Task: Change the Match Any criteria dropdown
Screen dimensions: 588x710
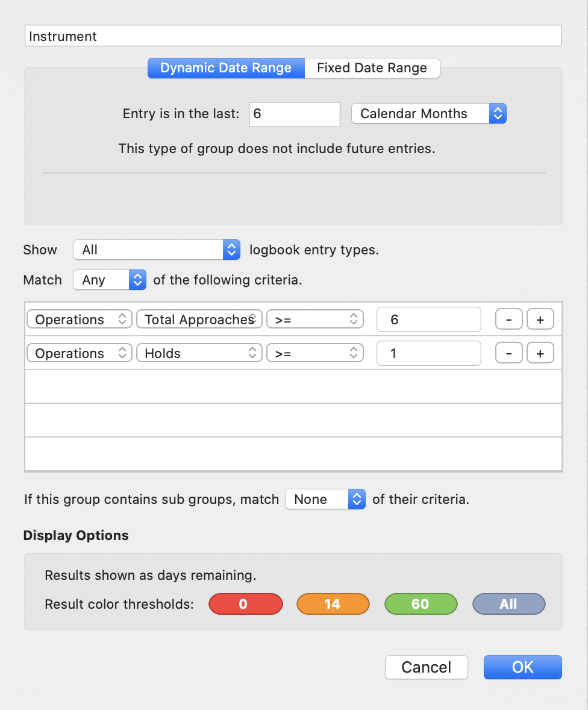Action: [x=110, y=280]
